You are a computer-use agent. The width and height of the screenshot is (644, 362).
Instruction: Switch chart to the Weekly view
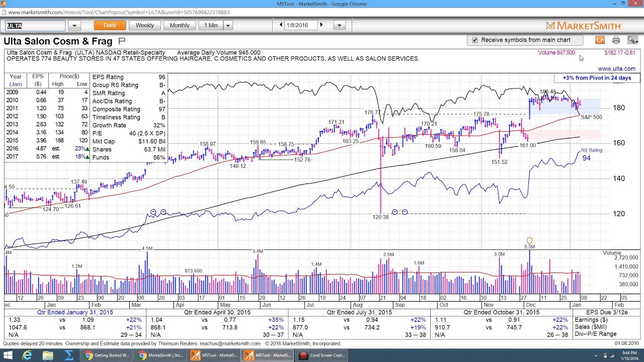[x=145, y=25]
